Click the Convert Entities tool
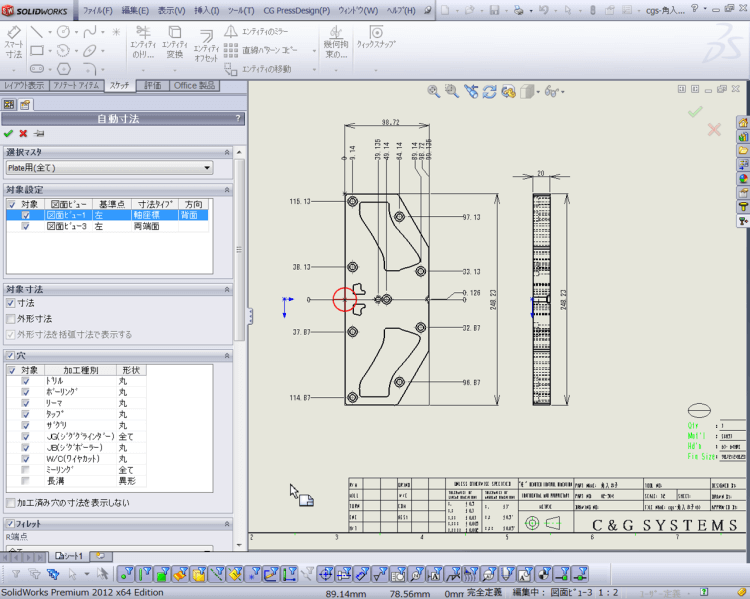The width and height of the screenshot is (750, 599). [175, 42]
